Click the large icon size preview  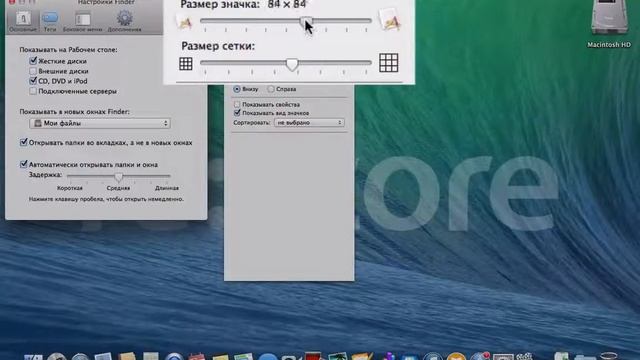tap(389, 20)
